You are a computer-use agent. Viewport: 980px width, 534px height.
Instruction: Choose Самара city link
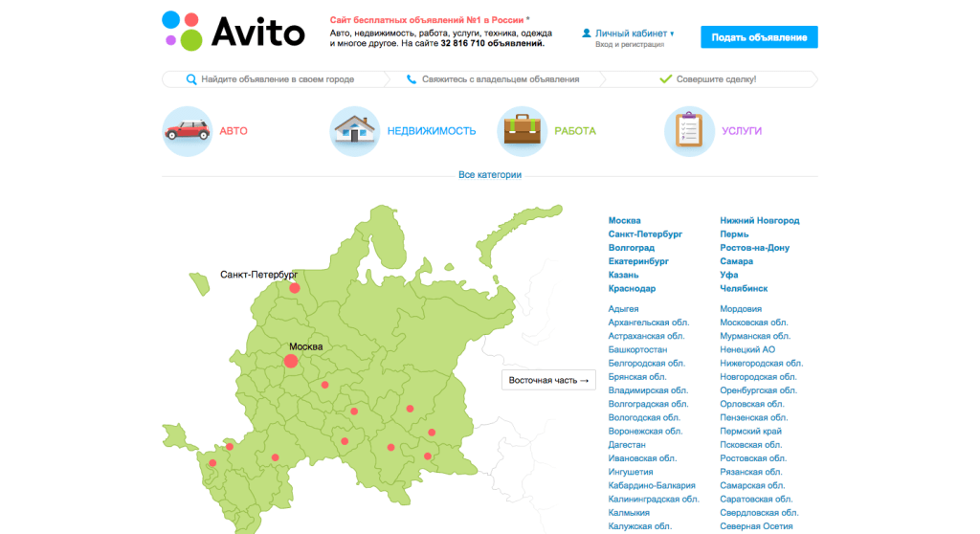coord(736,260)
